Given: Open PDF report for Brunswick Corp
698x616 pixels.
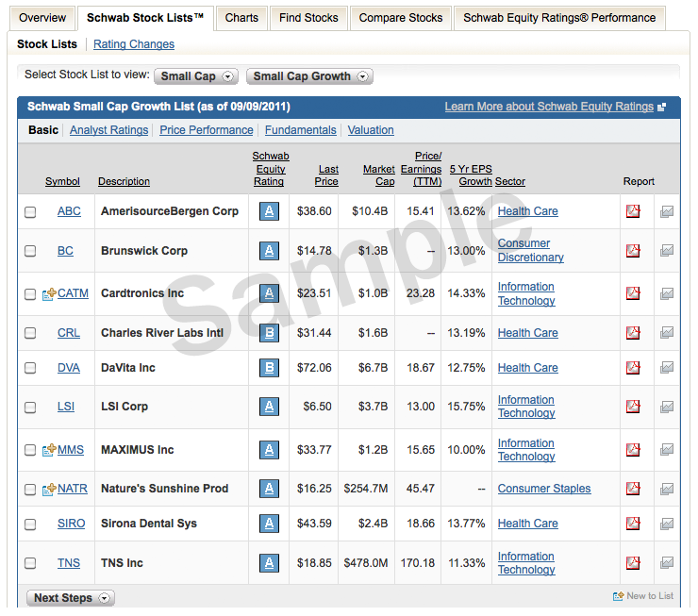Looking at the screenshot, I should coord(633,251).
